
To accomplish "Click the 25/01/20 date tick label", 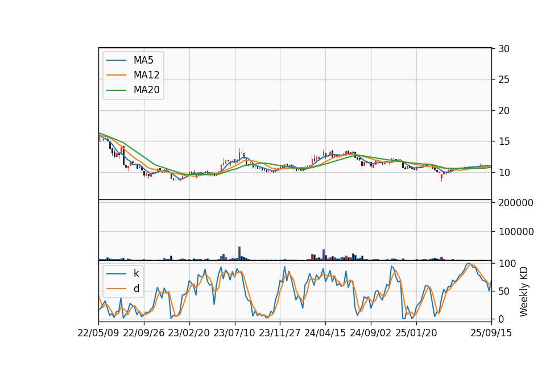I will coord(416,333).
